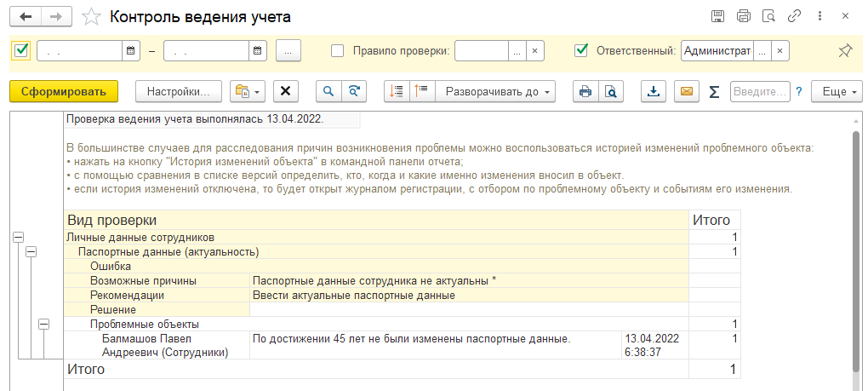This screenshot has width=868, height=391.
Task: Open calendar for the start date field
Action: point(130,51)
